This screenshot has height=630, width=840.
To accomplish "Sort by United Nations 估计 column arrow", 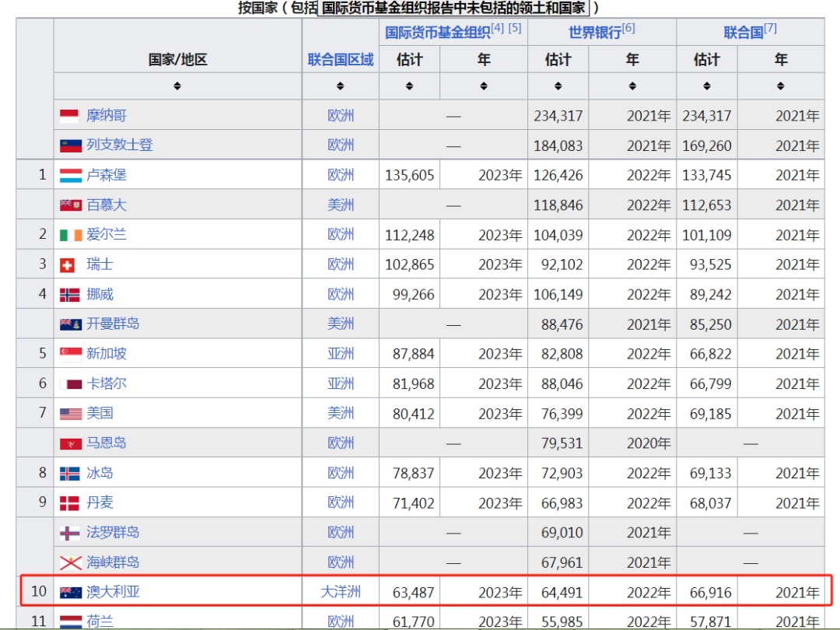I will coord(707,86).
